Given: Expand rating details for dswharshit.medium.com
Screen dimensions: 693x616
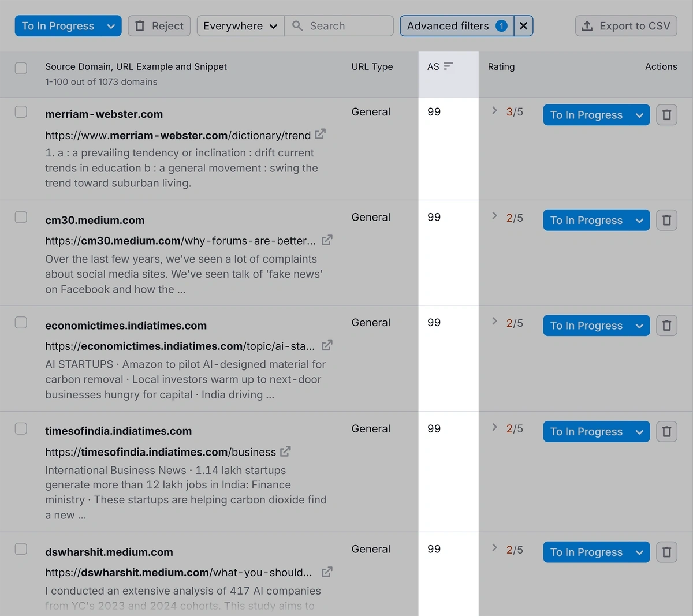Looking at the screenshot, I should [494, 548].
